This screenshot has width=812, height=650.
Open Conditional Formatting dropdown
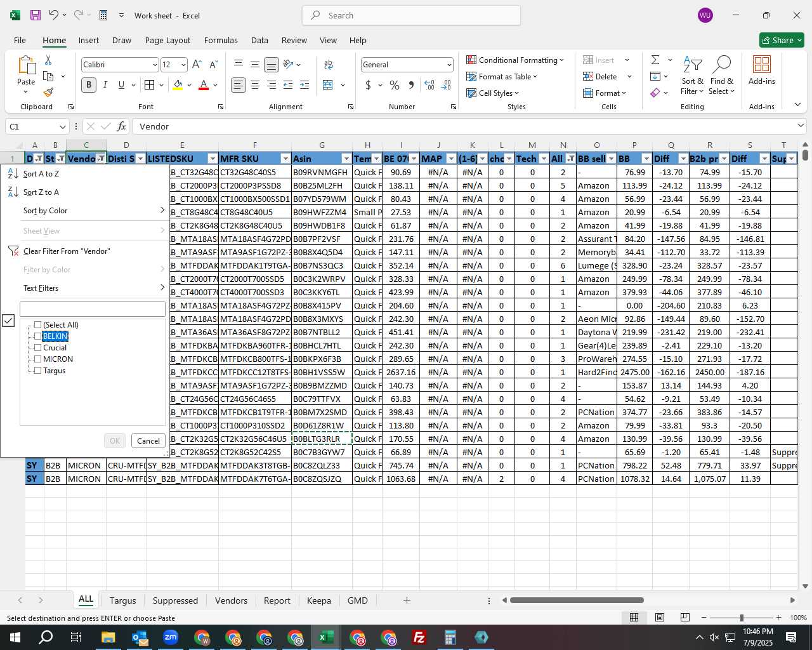515,60
